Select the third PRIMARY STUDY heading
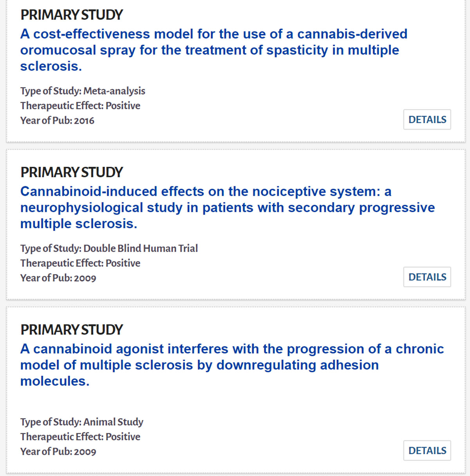The height and width of the screenshot is (476, 470). pyautogui.click(x=72, y=330)
